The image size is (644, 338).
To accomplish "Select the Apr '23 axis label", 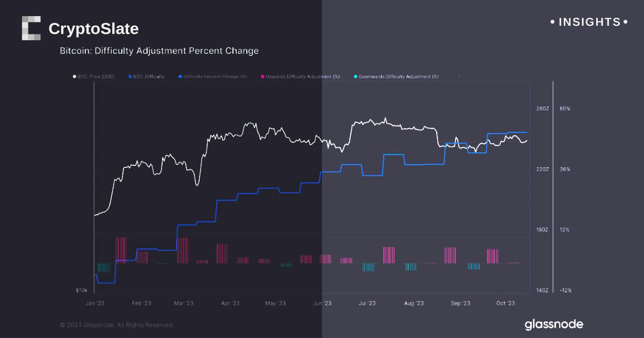I will (230, 303).
